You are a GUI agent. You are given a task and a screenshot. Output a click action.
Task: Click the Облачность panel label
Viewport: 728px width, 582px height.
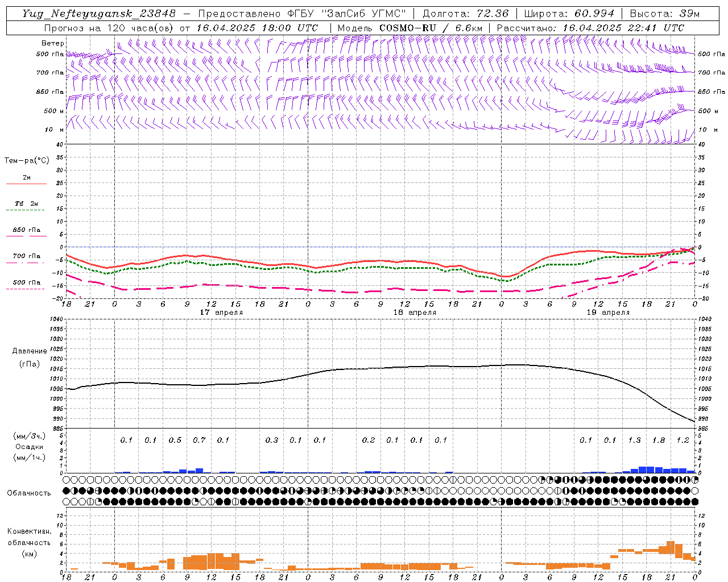click(x=29, y=493)
